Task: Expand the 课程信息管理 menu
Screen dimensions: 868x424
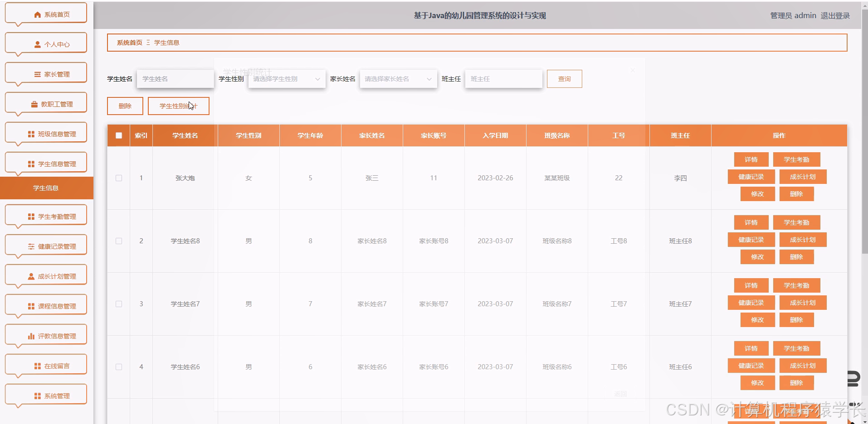Action: point(46,305)
